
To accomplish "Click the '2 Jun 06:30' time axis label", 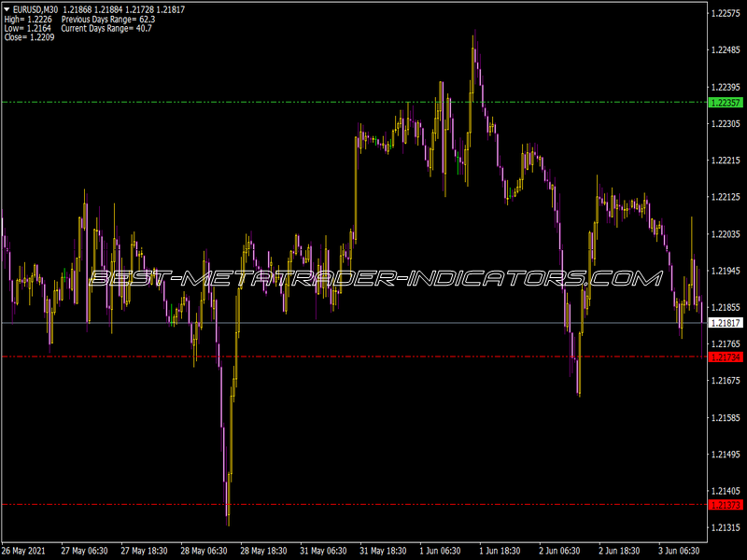I will (559, 551).
